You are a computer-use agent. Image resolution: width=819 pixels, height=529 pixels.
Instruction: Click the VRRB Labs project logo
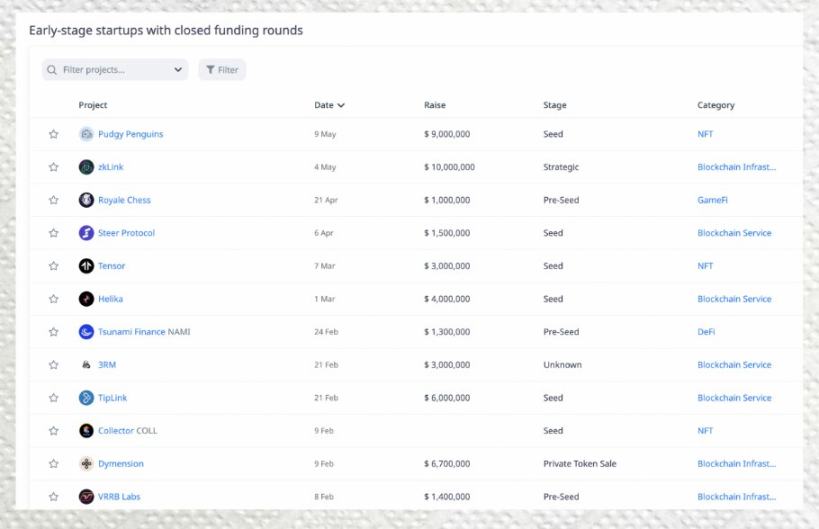pyautogui.click(x=86, y=496)
